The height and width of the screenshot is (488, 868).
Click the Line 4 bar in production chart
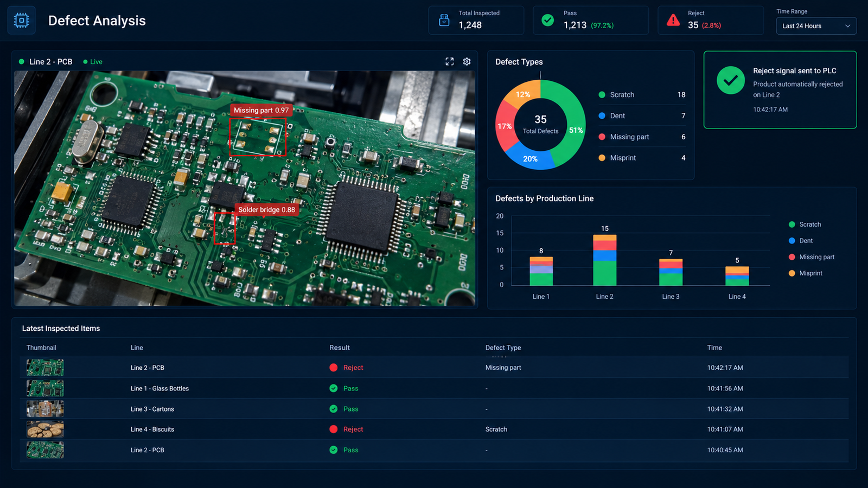tap(737, 276)
